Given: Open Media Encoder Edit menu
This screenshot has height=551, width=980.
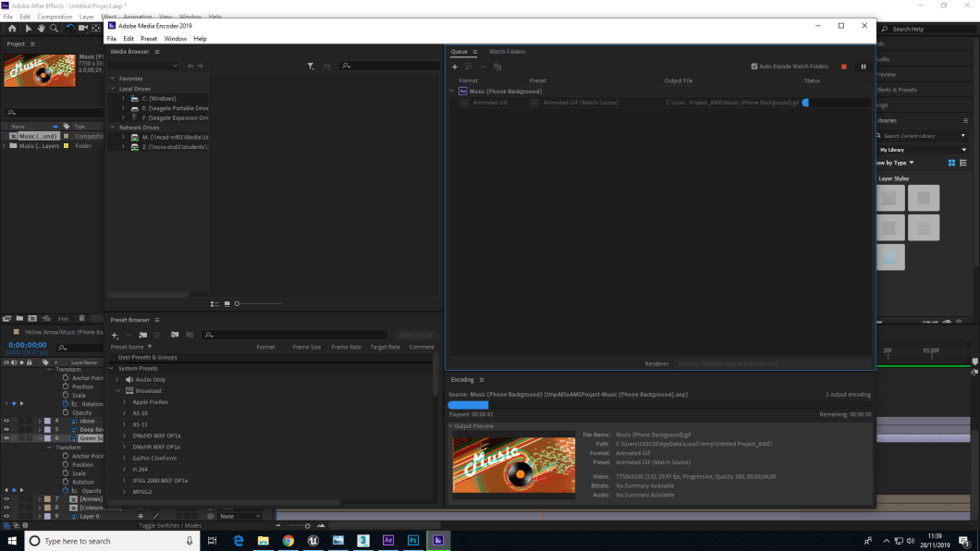Looking at the screenshot, I should [x=129, y=39].
